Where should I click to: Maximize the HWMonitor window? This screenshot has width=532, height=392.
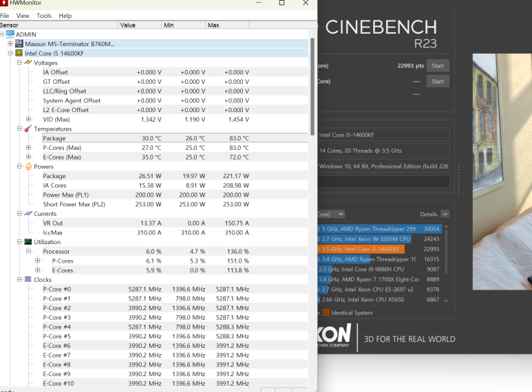click(x=281, y=3)
